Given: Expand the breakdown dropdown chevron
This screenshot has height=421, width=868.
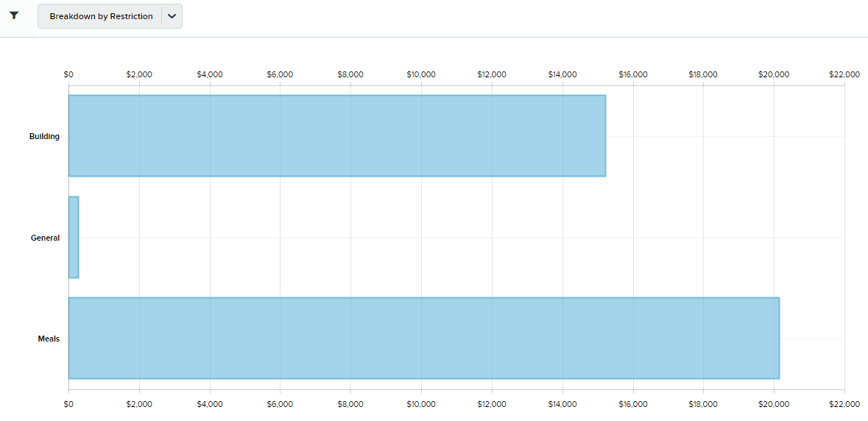Looking at the screenshot, I should (172, 16).
